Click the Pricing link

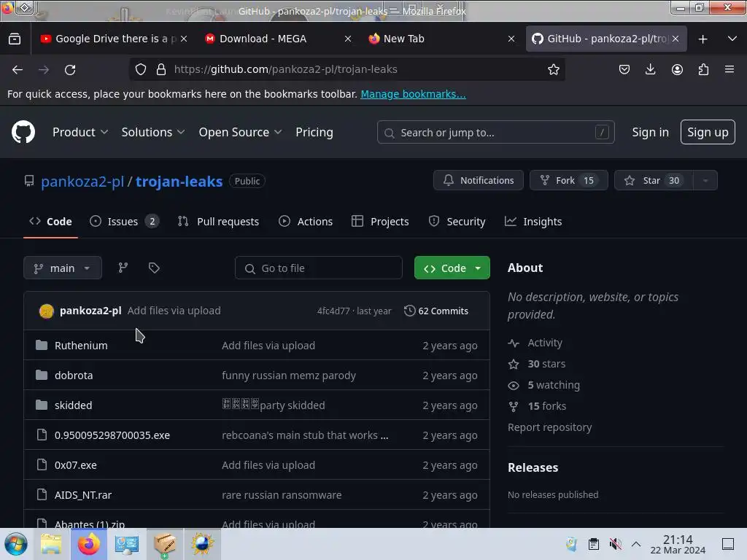click(314, 132)
